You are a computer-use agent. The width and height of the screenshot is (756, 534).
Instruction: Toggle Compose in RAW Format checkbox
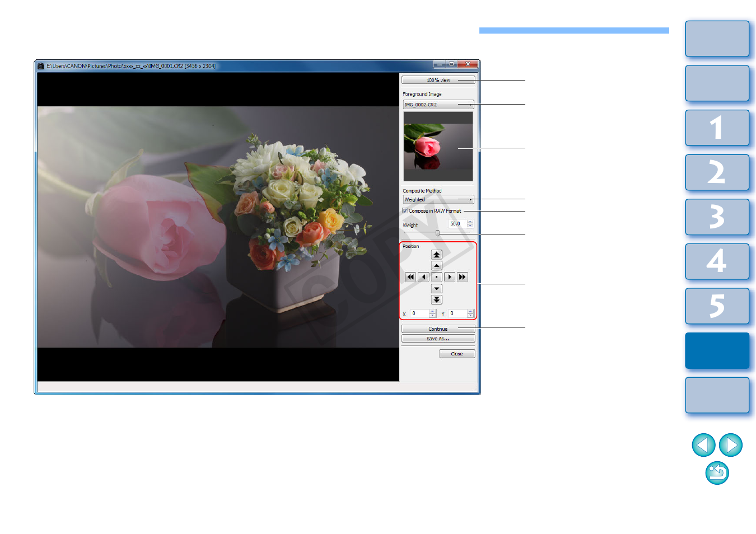coord(405,211)
